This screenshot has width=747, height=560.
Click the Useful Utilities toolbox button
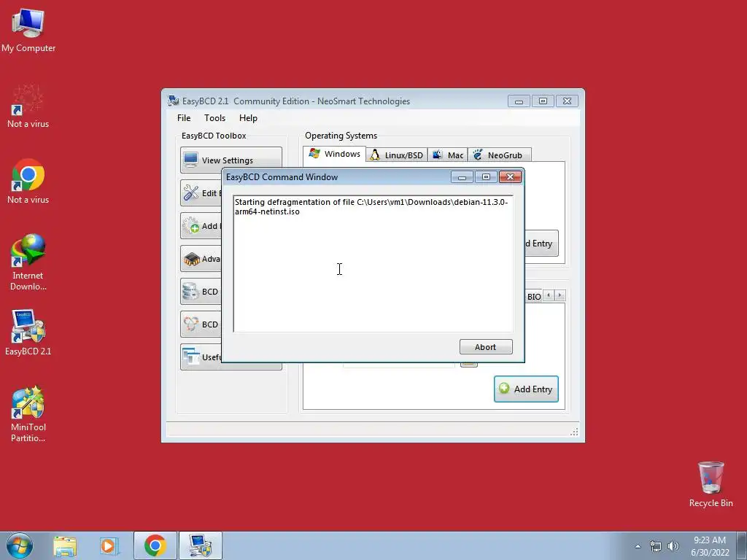tap(201, 357)
